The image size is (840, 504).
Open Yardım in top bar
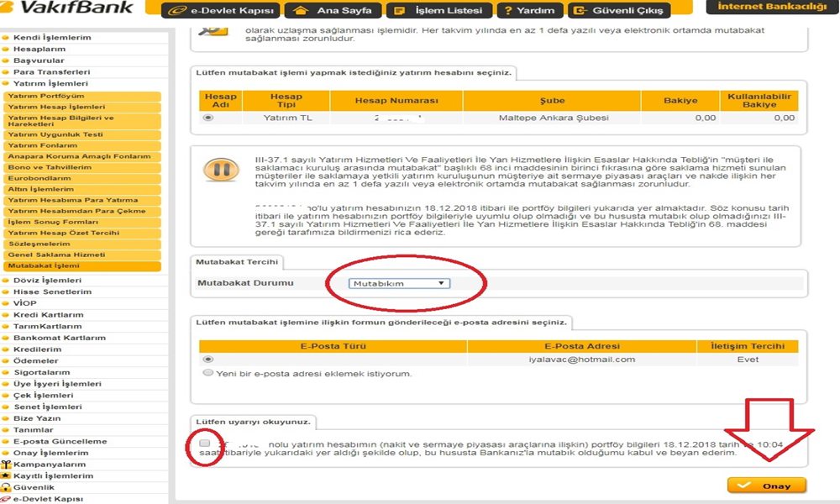pos(529,10)
